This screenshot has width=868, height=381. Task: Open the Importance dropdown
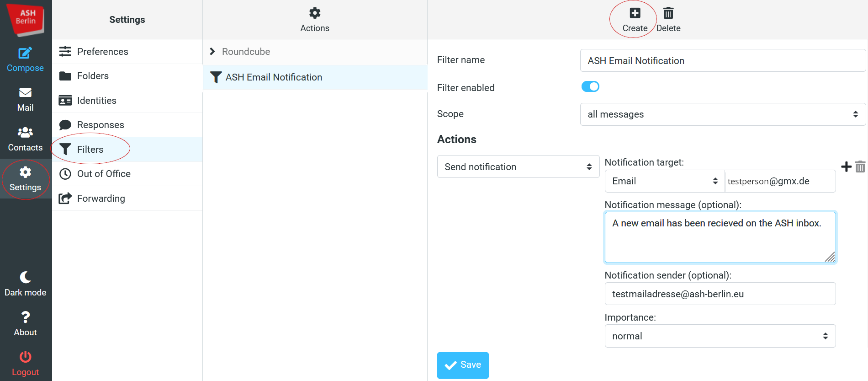720,336
